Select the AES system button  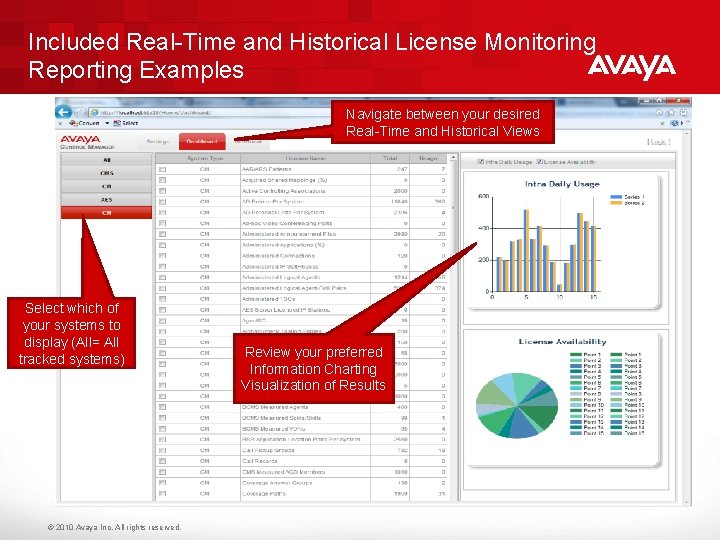[107, 200]
